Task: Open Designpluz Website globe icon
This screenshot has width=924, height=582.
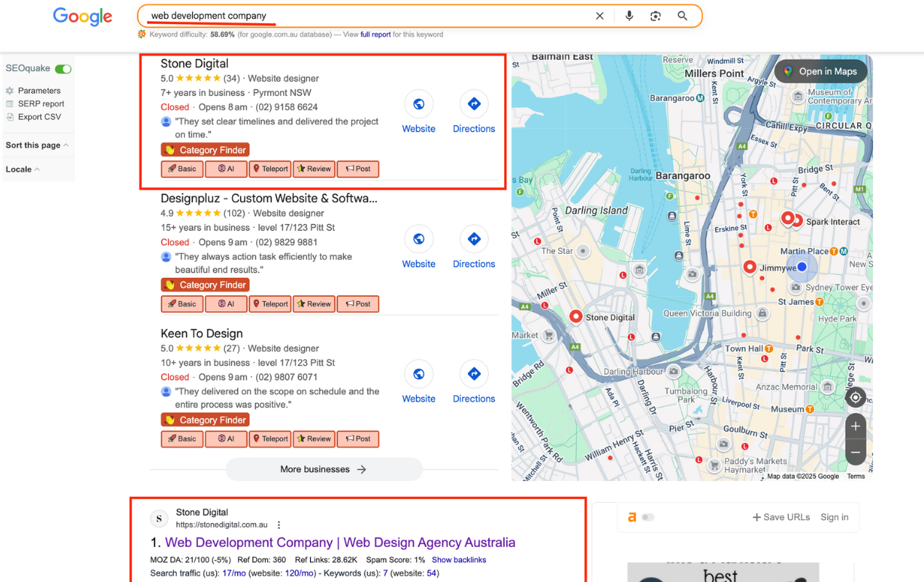Action: (419, 239)
